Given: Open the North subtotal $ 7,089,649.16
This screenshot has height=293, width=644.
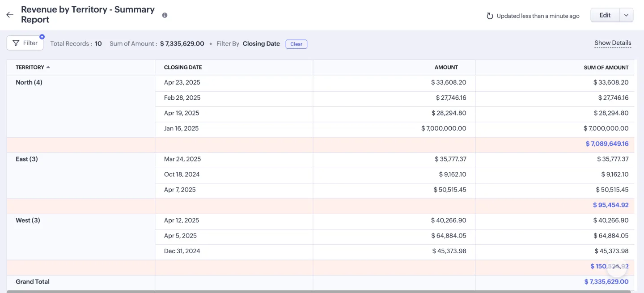Looking at the screenshot, I should 607,144.
